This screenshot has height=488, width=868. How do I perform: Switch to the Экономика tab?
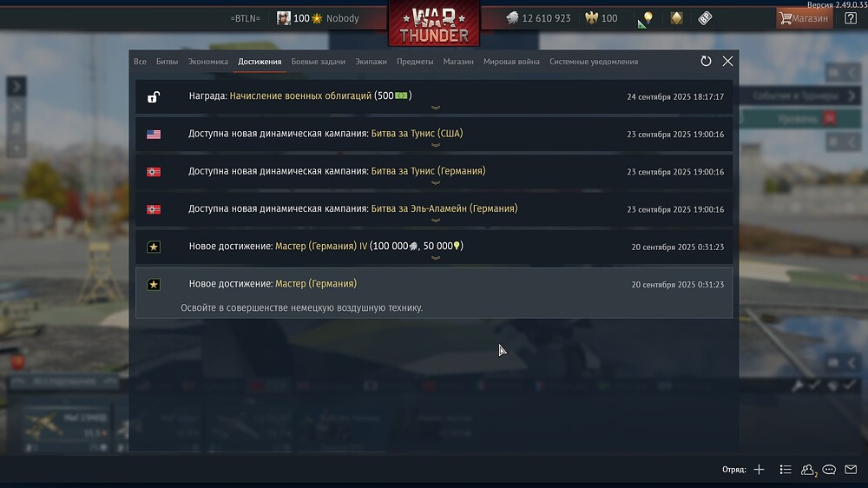coord(207,62)
